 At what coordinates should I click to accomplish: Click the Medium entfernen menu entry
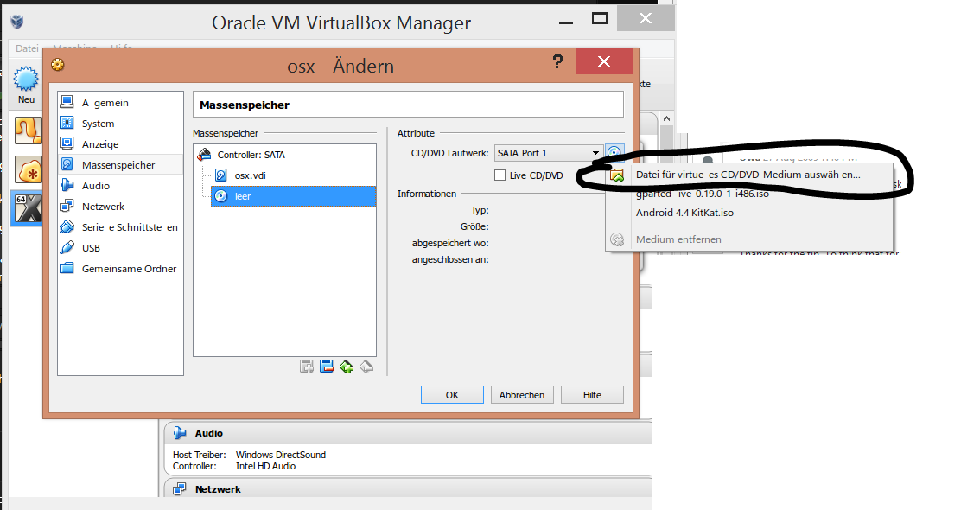click(x=678, y=239)
